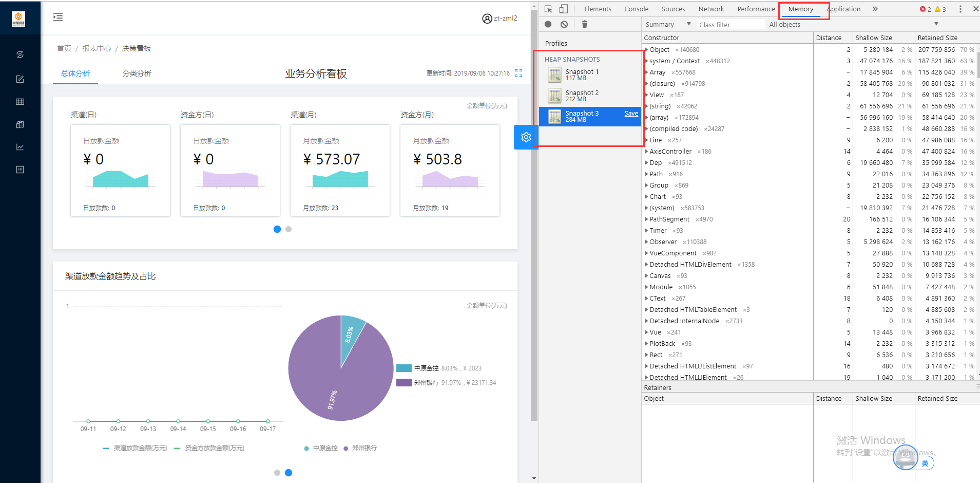This screenshot has height=483, width=980.
Task: Switch to the Performance tab
Action: (x=756, y=9)
